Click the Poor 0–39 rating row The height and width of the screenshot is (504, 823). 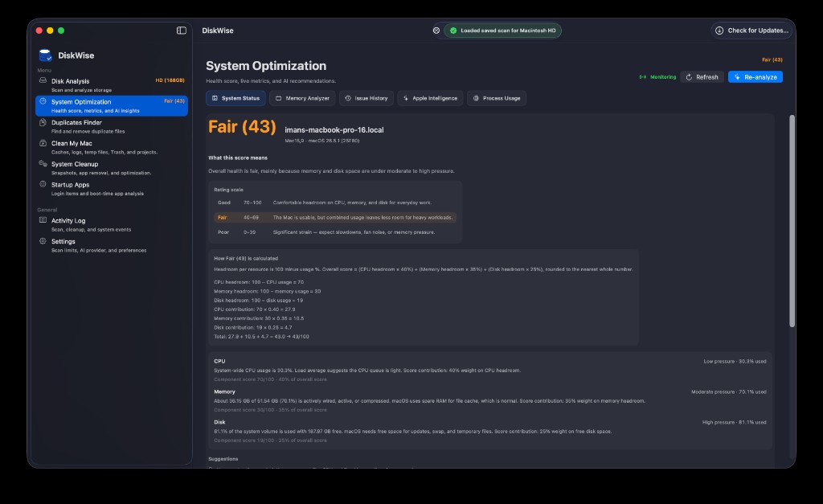[335, 232]
